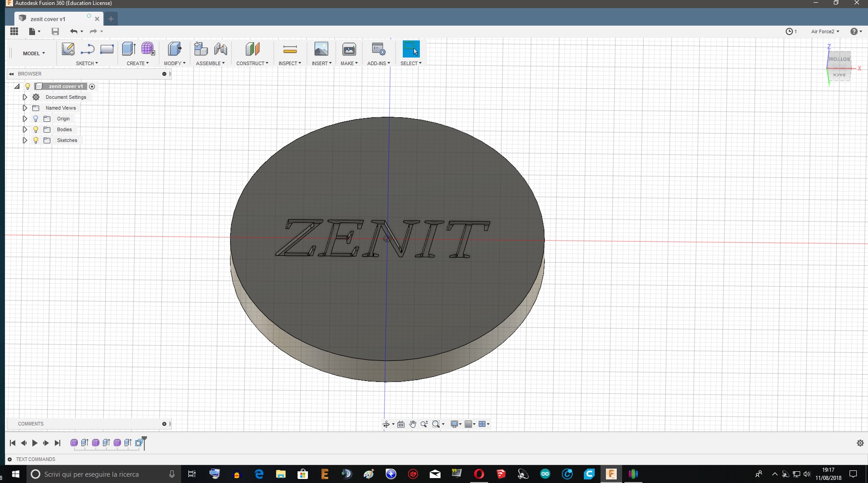This screenshot has height=483, width=868.
Task: Open the CREATE menu
Action: [138, 63]
